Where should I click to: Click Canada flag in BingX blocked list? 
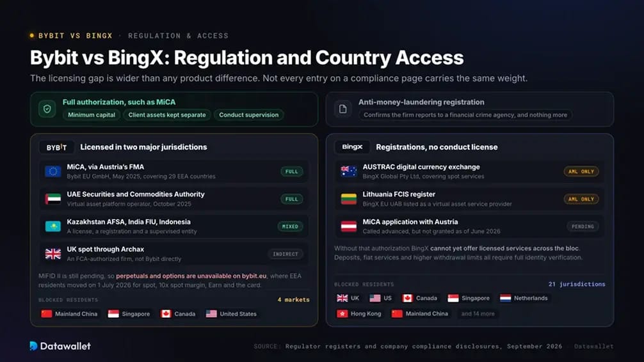click(407, 298)
